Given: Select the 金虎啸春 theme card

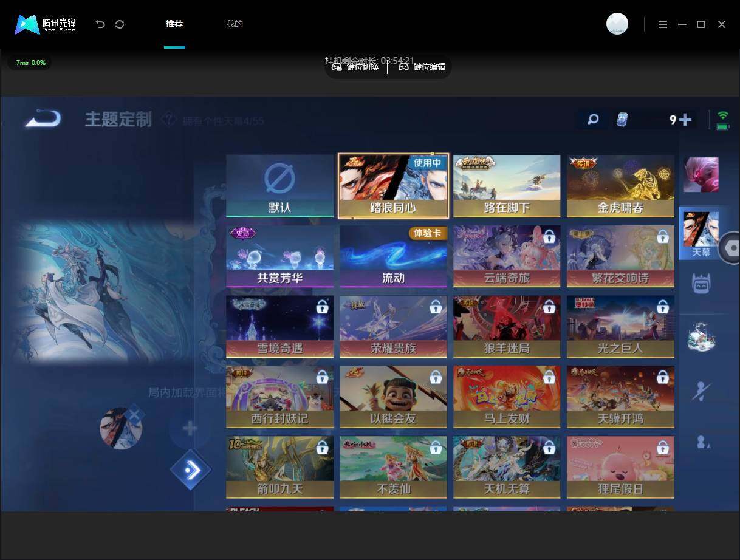Looking at the screenshot, I should pyautogui.click(x=620, y=186).
